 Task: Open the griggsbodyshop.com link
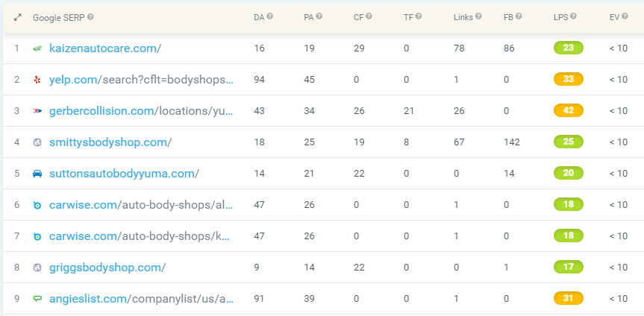pos(107,268)
